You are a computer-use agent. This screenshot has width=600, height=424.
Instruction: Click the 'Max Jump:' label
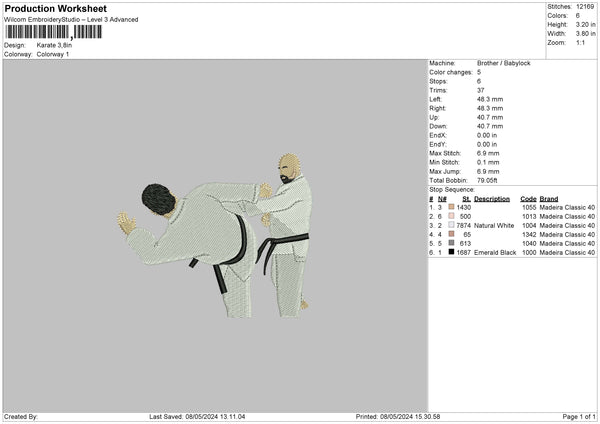[x=443, y=171]
